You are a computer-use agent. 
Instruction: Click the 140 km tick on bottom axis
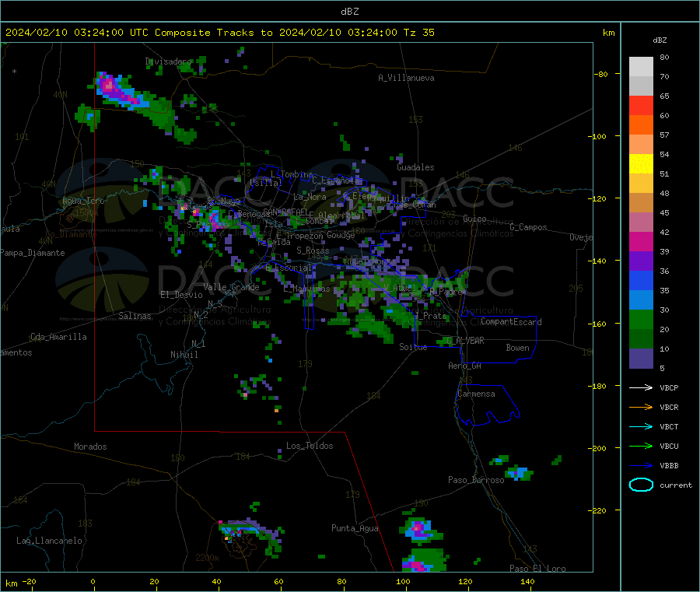pyautogui.click(x=527, y=581)
